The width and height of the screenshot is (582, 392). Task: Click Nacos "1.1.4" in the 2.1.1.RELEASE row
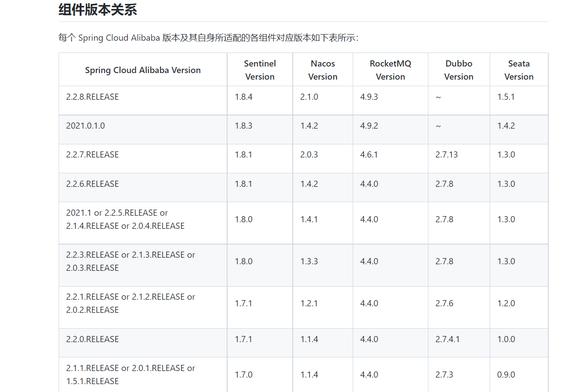click(309, 374)
